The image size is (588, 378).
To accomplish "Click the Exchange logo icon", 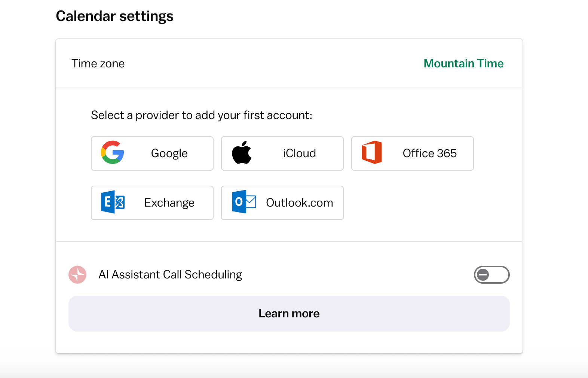I will click(x=113, y=202).
